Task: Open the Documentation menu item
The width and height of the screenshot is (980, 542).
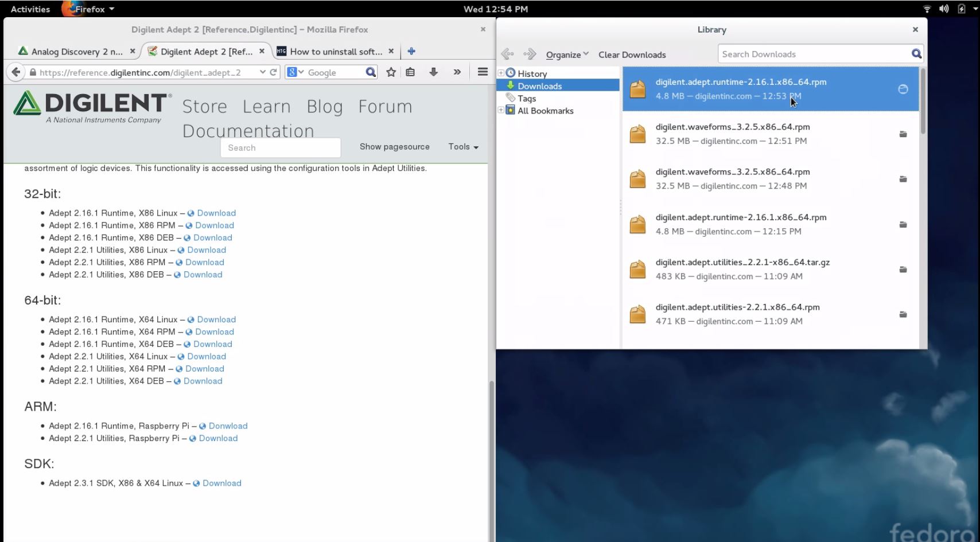Action: (248, 131)
